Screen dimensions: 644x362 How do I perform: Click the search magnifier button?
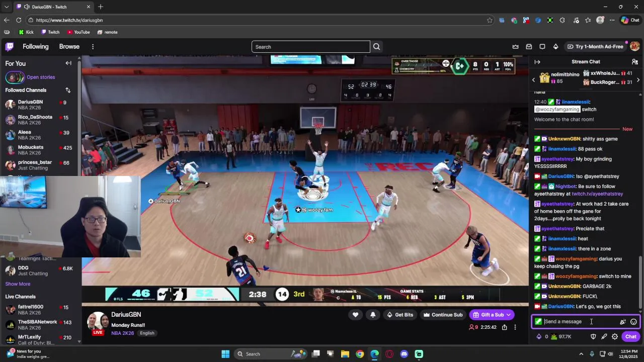(376, 47)
